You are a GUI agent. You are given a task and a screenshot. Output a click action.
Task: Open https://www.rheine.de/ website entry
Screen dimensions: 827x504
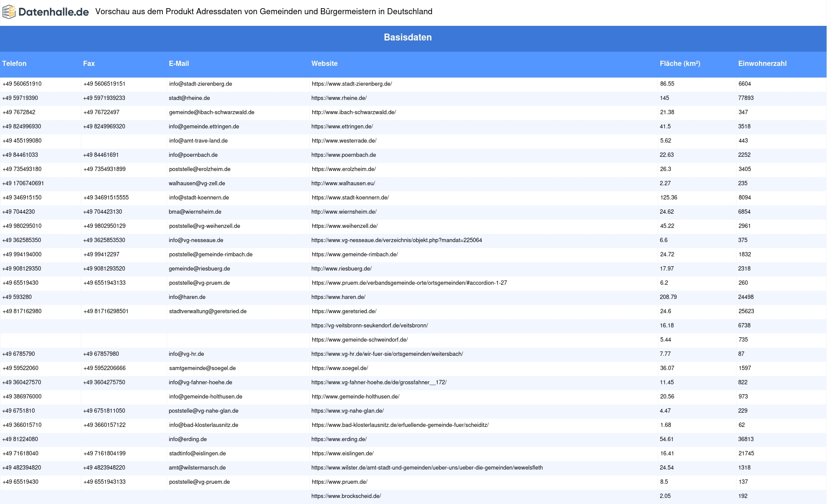pyautogui.click(x=339, y=98)
